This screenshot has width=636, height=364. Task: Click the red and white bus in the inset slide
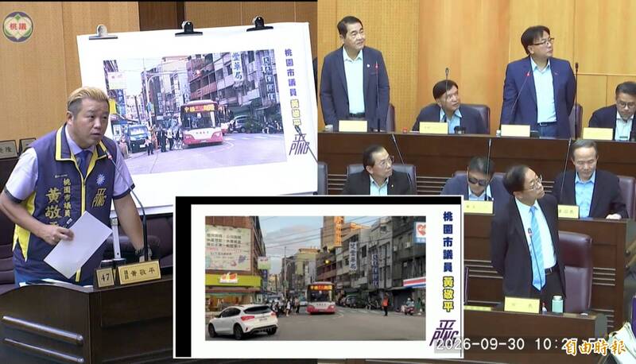click(321, 298)
